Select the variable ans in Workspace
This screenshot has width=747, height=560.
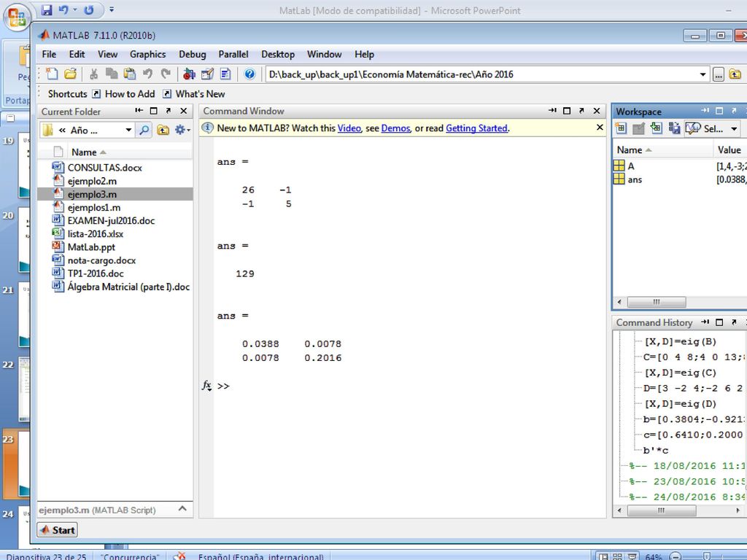tap(635, 179)
